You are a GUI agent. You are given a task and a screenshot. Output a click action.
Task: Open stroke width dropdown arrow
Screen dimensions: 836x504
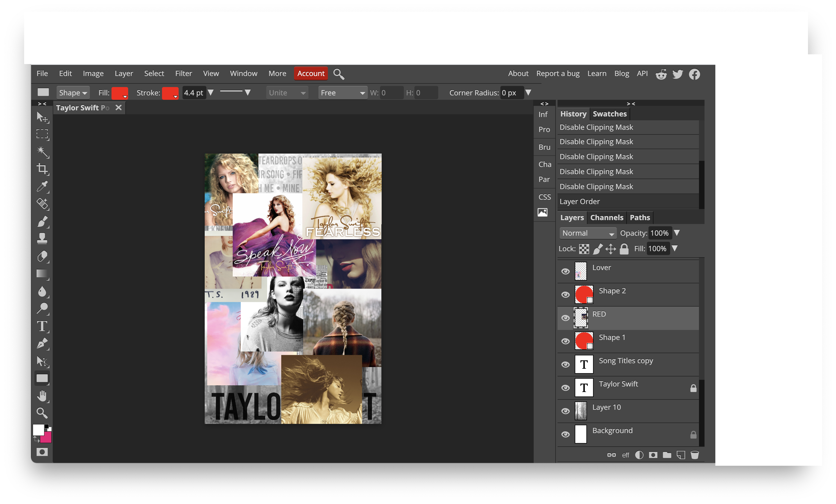click(211, 93)
